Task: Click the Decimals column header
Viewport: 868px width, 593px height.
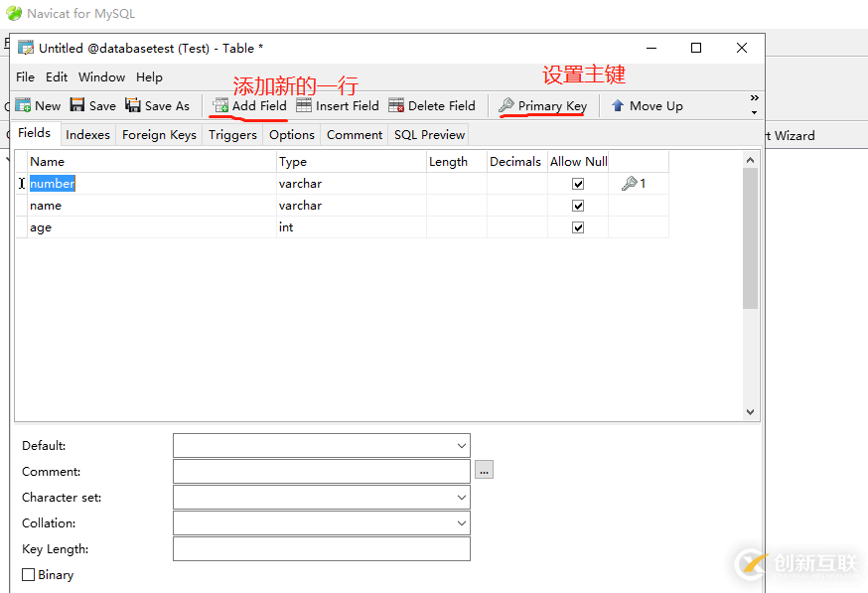Action: (517, 161)
